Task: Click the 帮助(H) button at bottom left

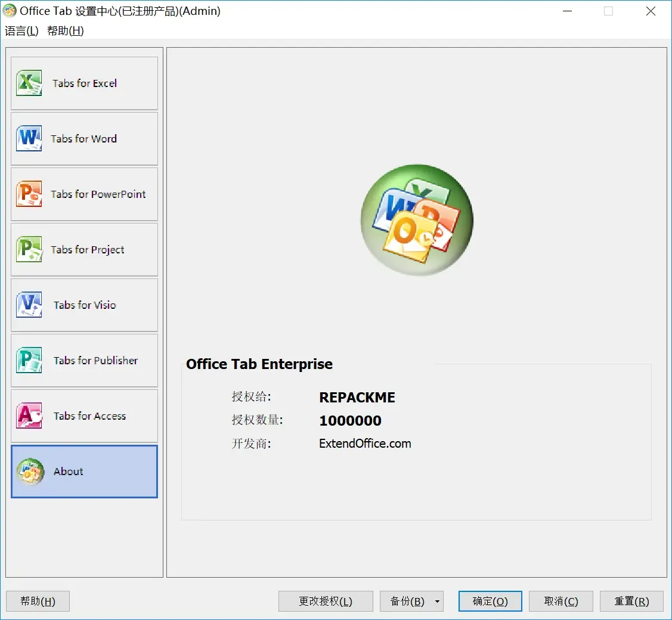Action: [38, 601]
